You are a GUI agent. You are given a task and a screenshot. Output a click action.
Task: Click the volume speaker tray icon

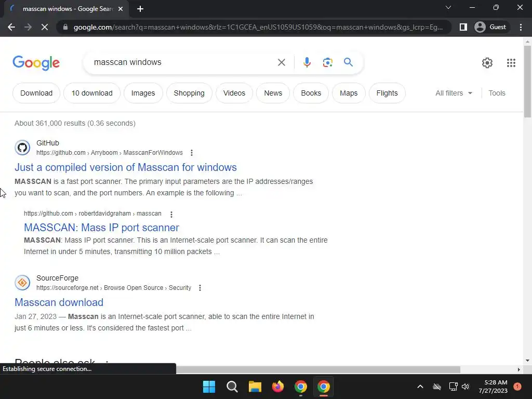click(465, 387)
